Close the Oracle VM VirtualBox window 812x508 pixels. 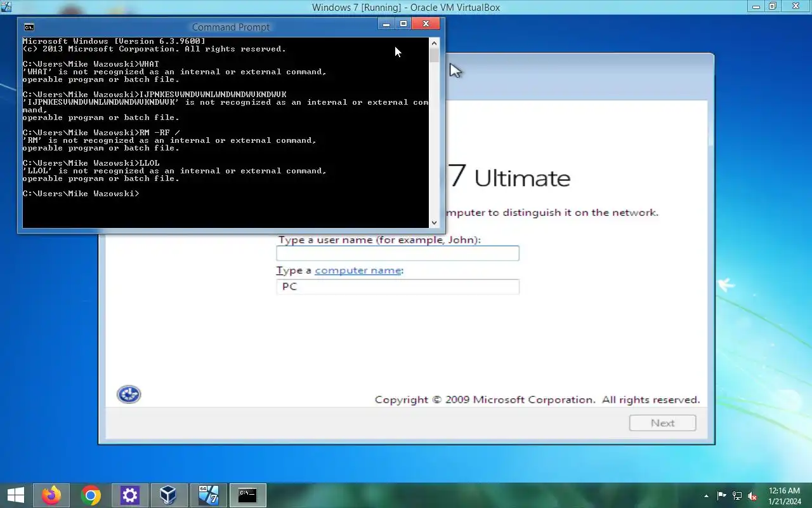[796, 6]
